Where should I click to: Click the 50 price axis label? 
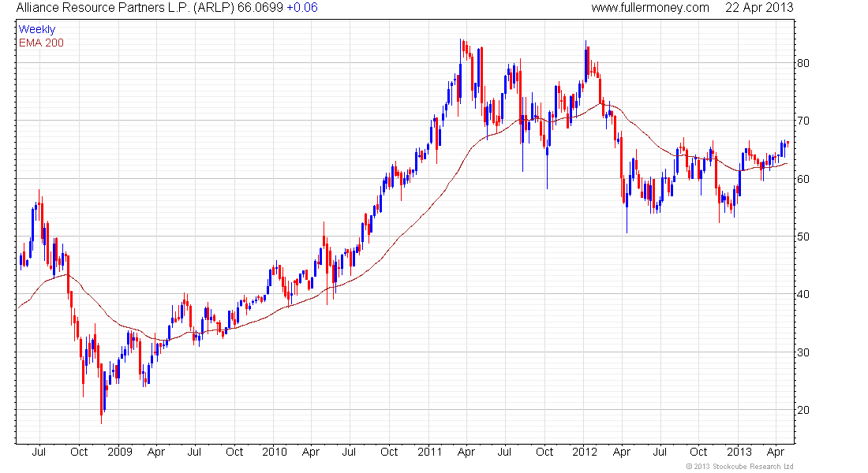tap(803, 236)
